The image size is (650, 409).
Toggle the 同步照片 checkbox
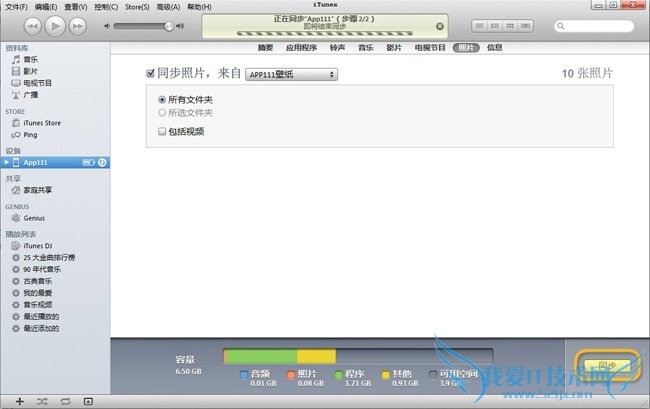click(x=150, y=73)
